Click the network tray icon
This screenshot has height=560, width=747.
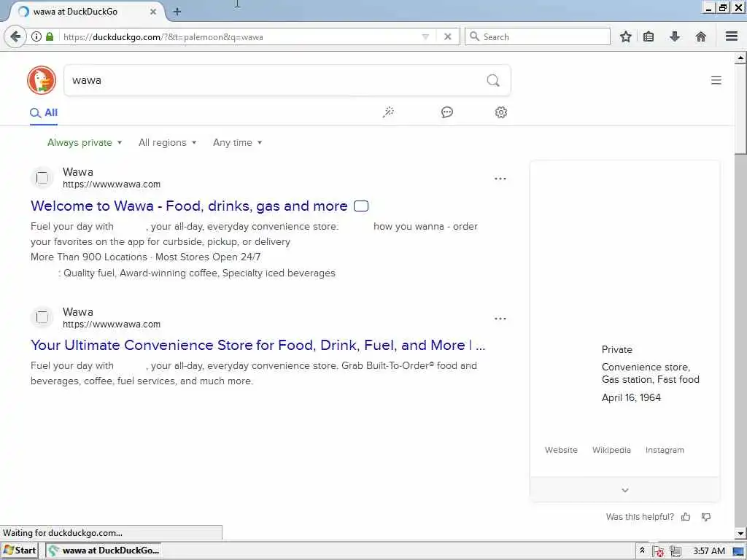coord(675,551)
